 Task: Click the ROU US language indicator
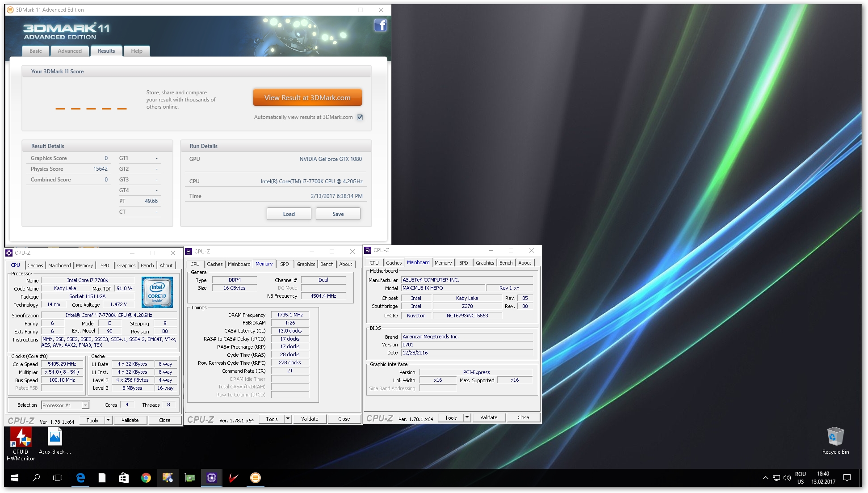pyautogui.click(x=801, y=478)
